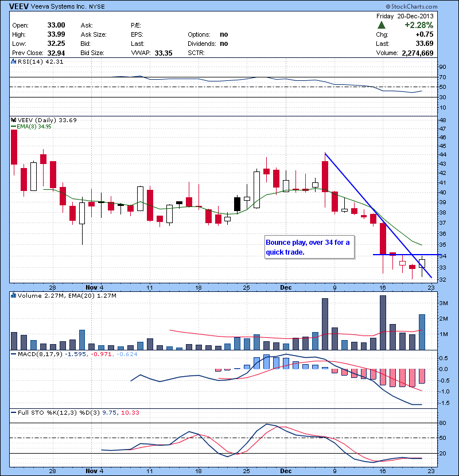
Task: Click the stochastic %D value 10.33
Action: [x=130, y=412]
